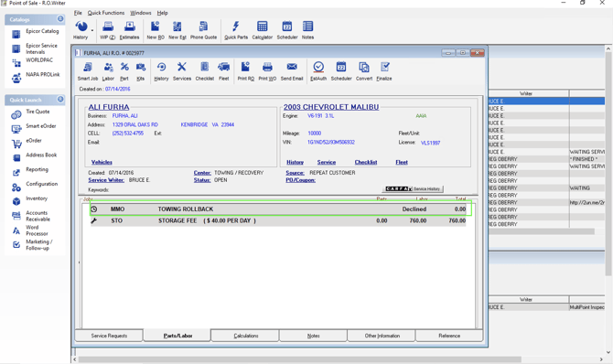Open the Quick Functions menu
The width and height of the screenshot is (613, 364).
point(106,13)
